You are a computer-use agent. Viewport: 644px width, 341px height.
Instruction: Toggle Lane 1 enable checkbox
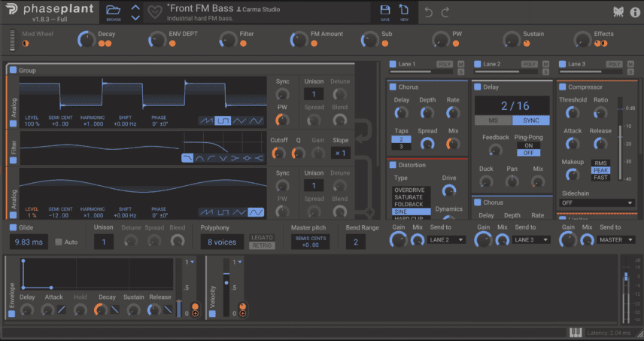point(393,64)
